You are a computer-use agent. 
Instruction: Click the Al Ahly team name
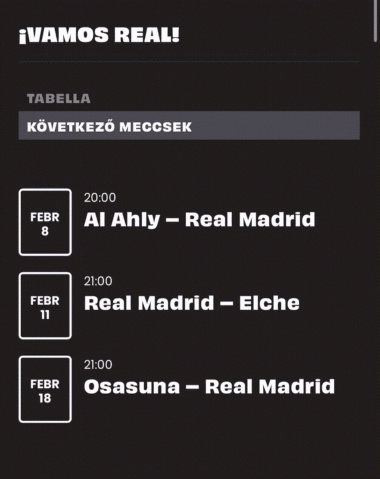click(x=122, y=220)
